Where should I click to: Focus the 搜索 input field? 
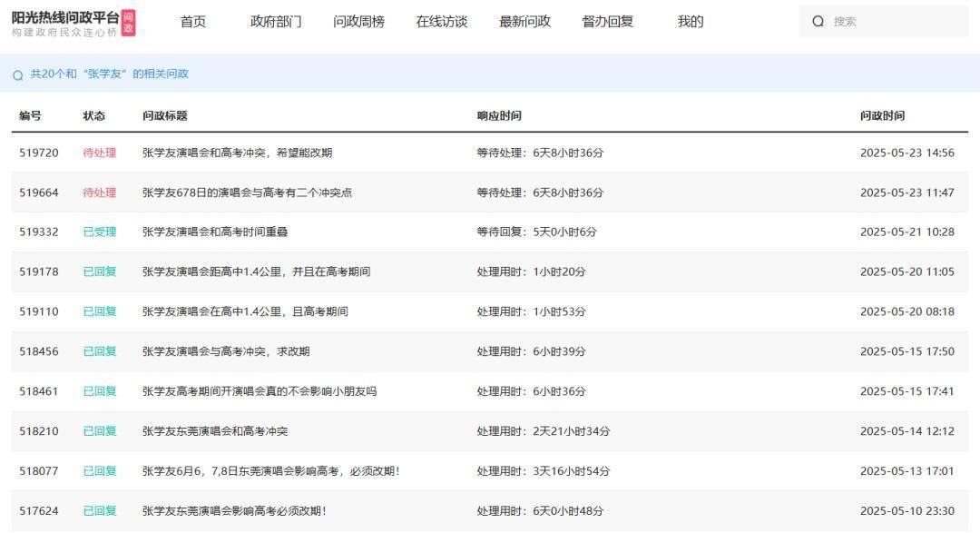tap(883, 21)
